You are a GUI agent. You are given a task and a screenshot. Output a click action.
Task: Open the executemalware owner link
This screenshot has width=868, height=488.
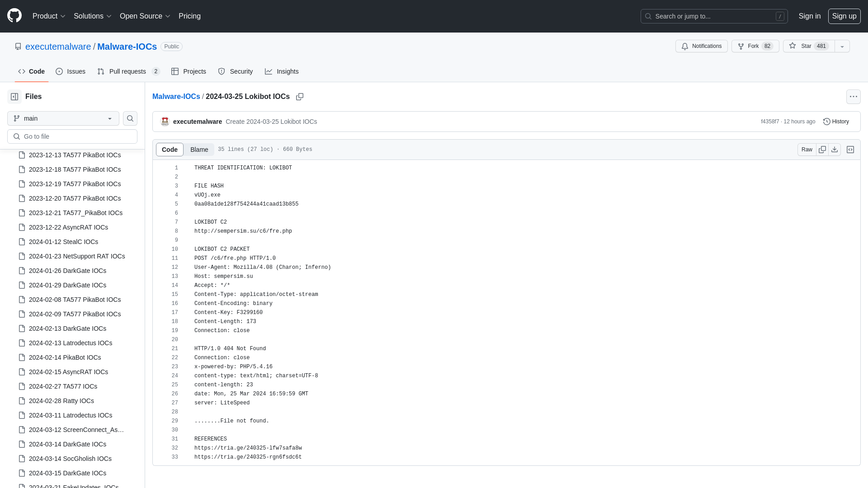pos(58,47)
